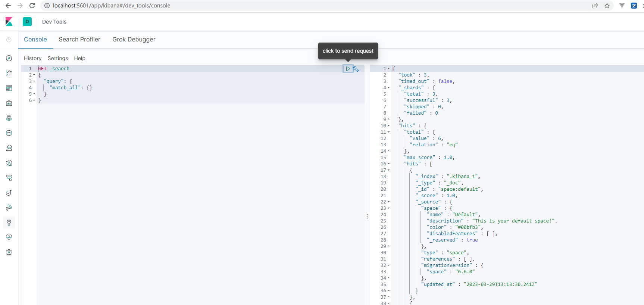Screen dimensions: 644x305
Task: Collapse the "_shards" block in the response
Action: pyautogui.click(x=388, y=88)
